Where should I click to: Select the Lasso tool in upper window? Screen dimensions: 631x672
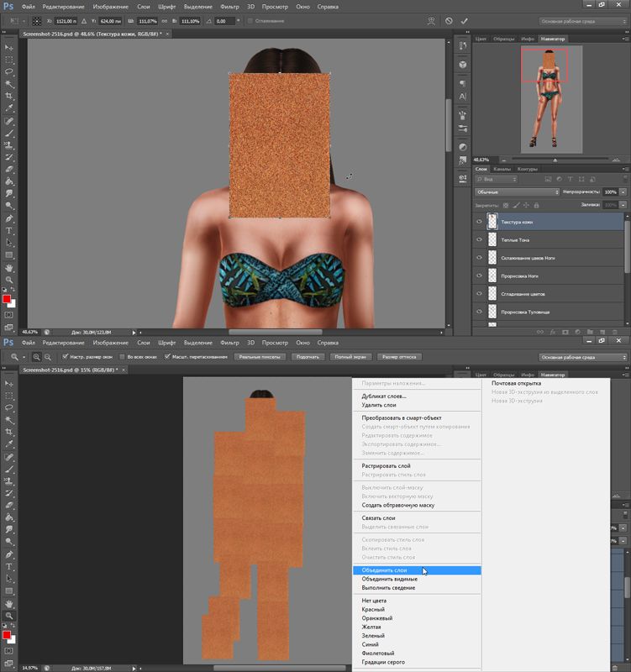[8, 71]
